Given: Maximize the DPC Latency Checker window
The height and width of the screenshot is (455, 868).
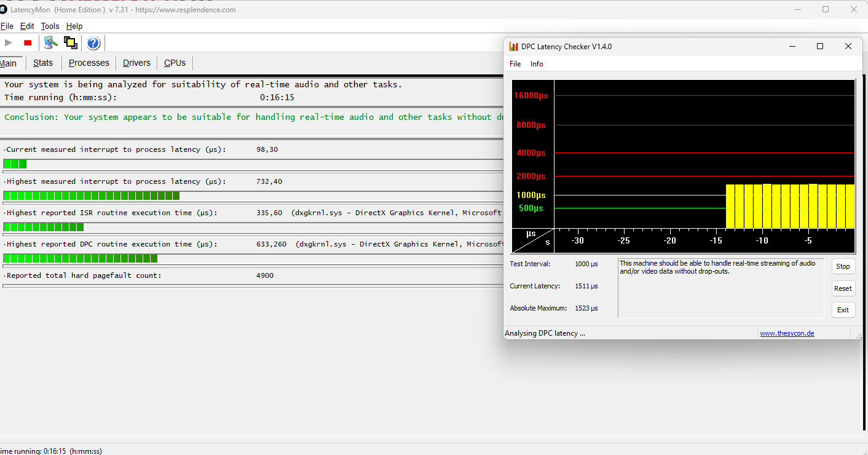Looking at the screenshot, I should (819, 47).
